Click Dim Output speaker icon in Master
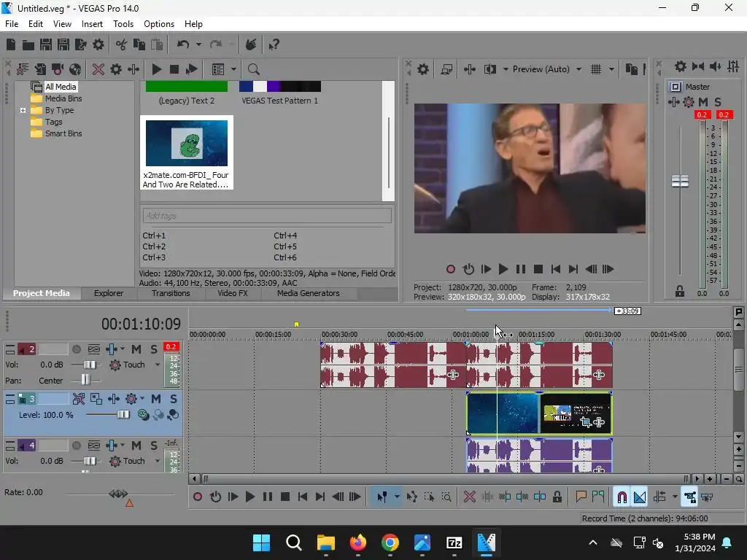This screenshot has height=560, width=747. tap(716, 66)
